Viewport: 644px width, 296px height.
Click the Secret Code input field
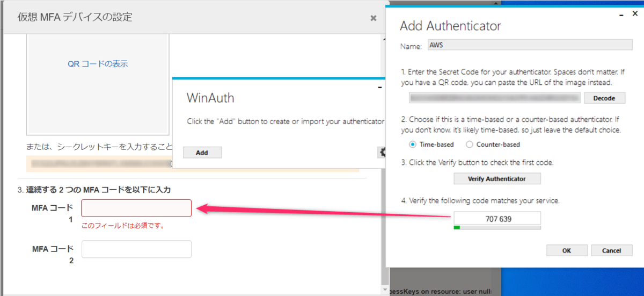coord(495,98)
